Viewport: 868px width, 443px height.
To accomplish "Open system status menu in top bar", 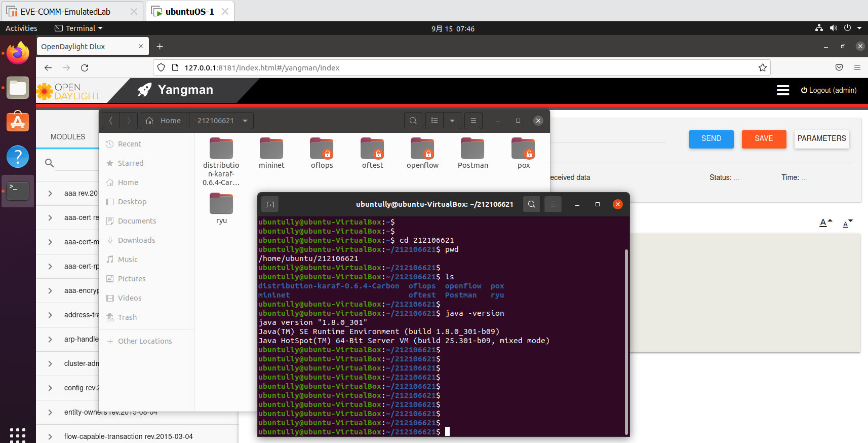I will coord(838,28).
